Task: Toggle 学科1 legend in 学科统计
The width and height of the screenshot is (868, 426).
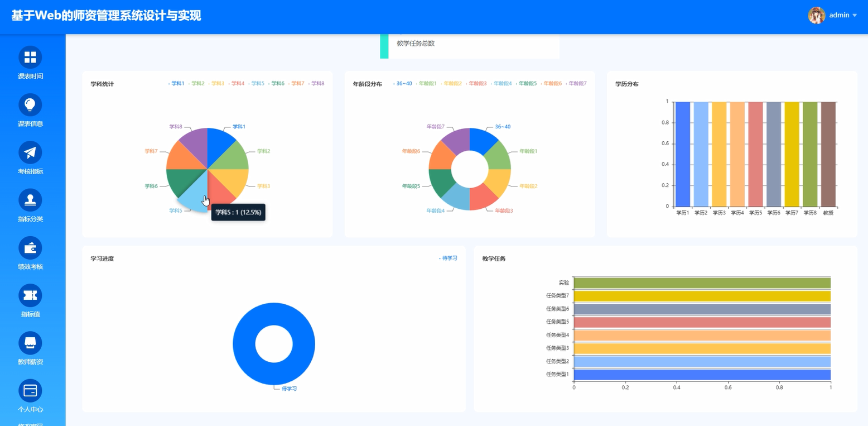Action: (x=177, y=84)
